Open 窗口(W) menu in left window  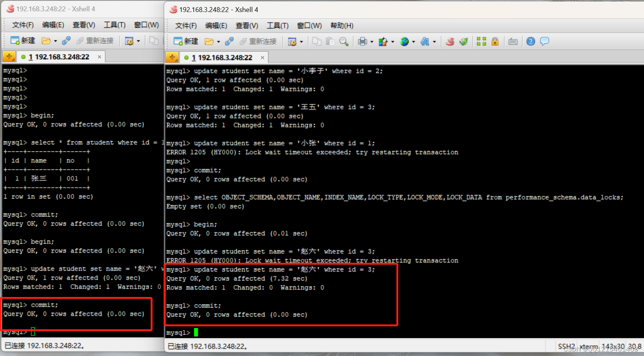[x=147, y=25]
